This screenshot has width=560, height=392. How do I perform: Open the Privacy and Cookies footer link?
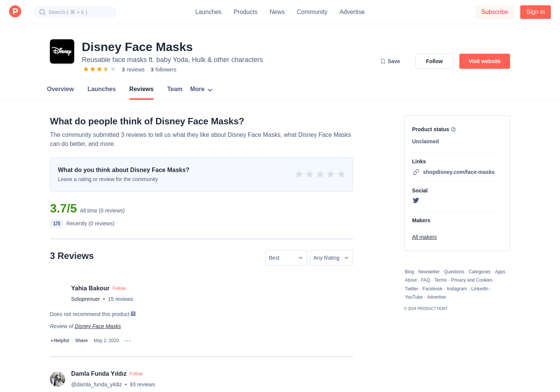(x=471, y=280)
